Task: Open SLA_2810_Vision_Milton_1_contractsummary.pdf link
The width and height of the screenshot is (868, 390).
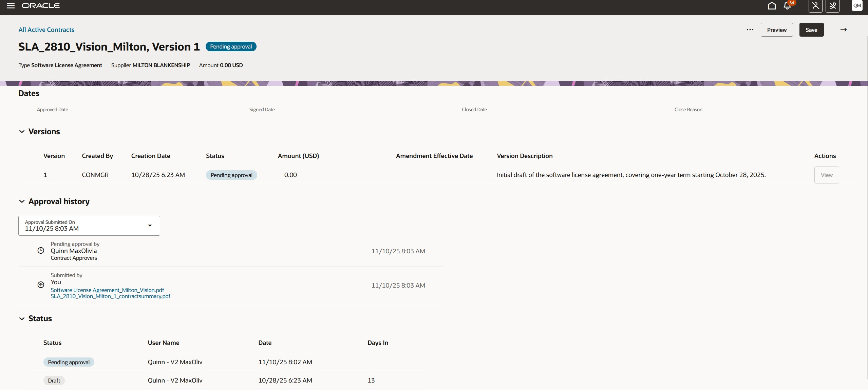Action: click(x=110, y=296)
